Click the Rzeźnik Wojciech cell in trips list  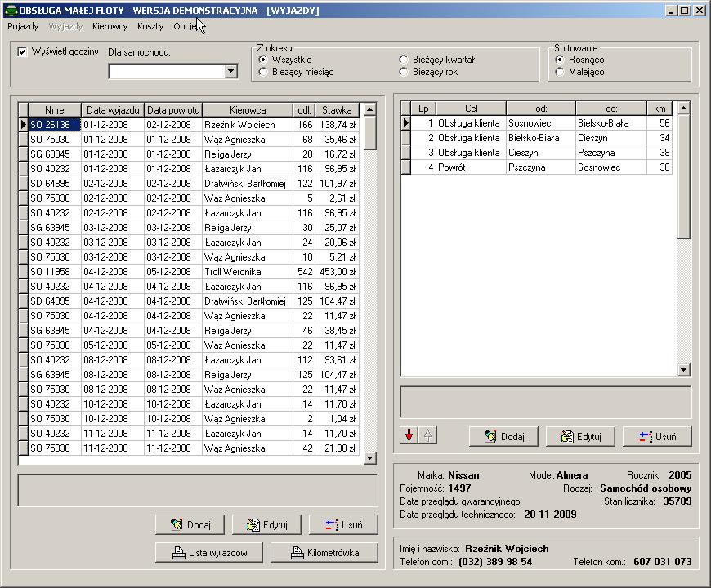pyautogui.click(x=248, y=125)
